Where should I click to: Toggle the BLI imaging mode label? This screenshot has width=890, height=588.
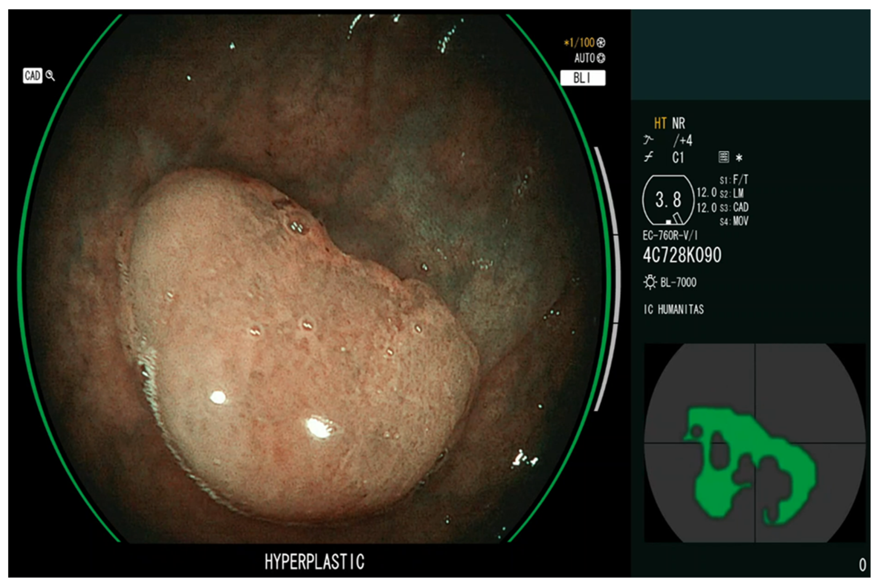pyautogui.click(x=582, y=78)
